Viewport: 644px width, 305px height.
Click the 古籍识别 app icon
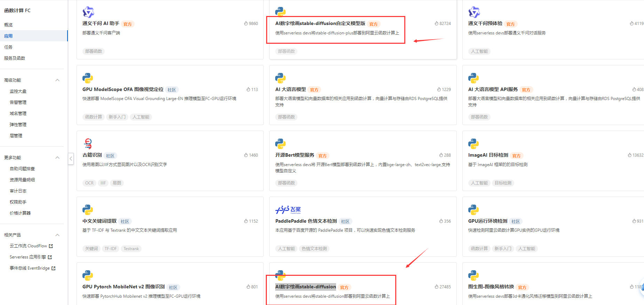point(88,143)
